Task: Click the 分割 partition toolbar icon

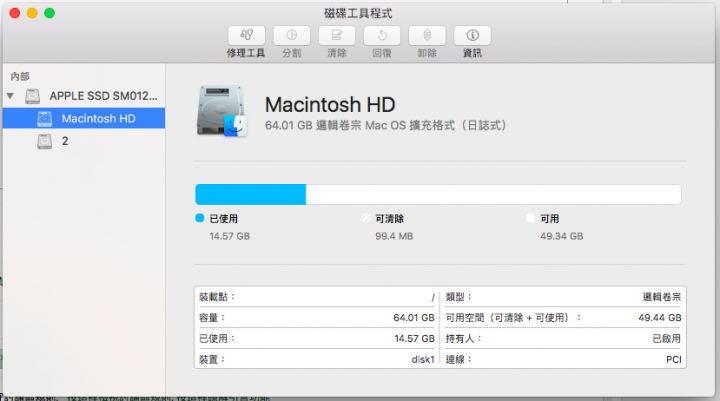Action: click(x=292, y=35)
